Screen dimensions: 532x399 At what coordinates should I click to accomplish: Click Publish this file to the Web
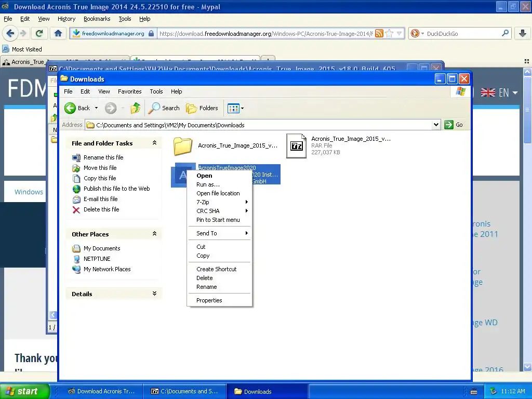pos(117,189)
